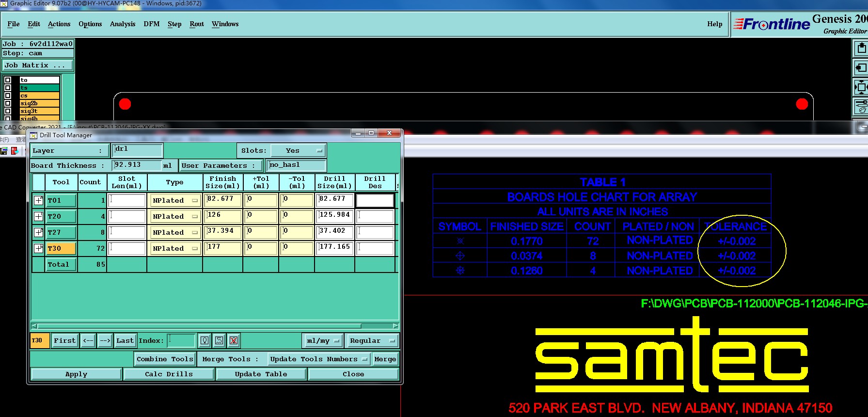Click the pan-left arrow icon in right toolbar
868x417 pixels.
tap(861, 68)
